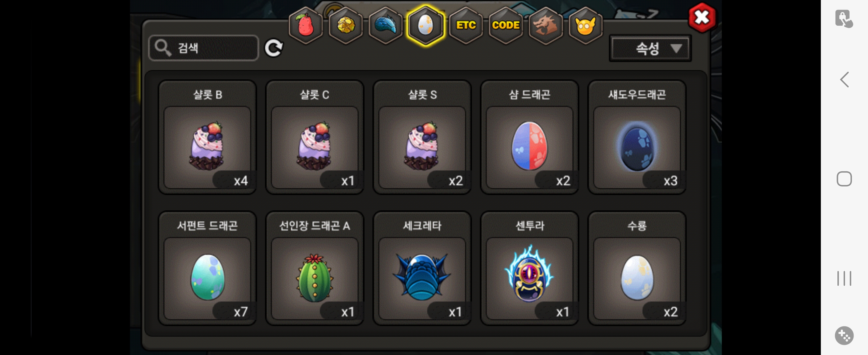Viewport: 868px width, 355px height.
Task: Select the 샴 드래곤 blue-red egg
Action: point(529,137)
